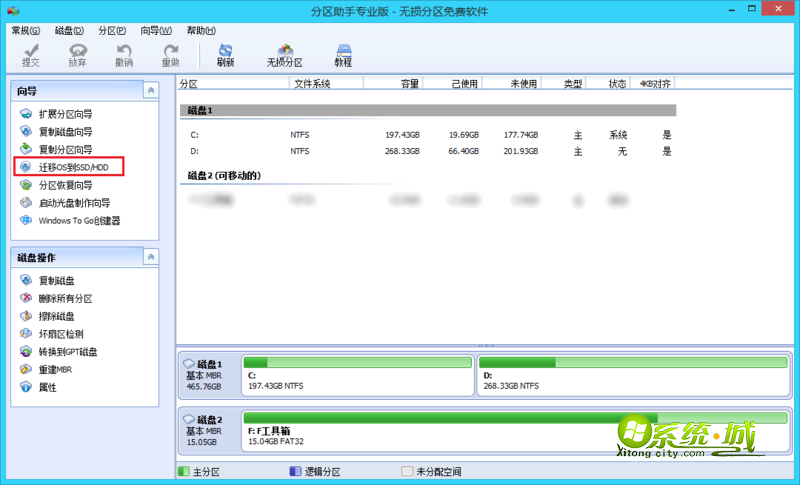Run 坏扇区检测 operation
Image resolution: width=800 pixels, height=485 pixels.
(x=52, y=334)
